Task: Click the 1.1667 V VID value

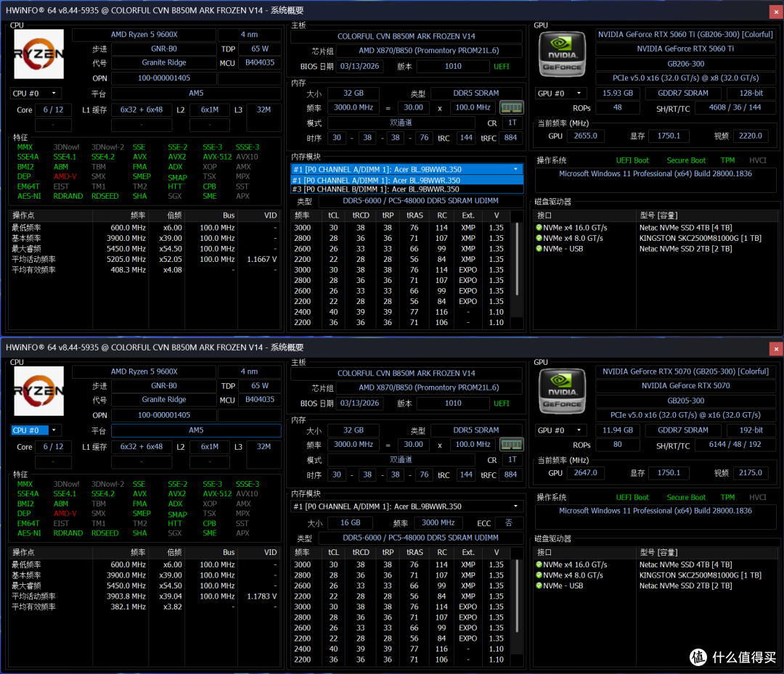Action: [x=261, y=259]
